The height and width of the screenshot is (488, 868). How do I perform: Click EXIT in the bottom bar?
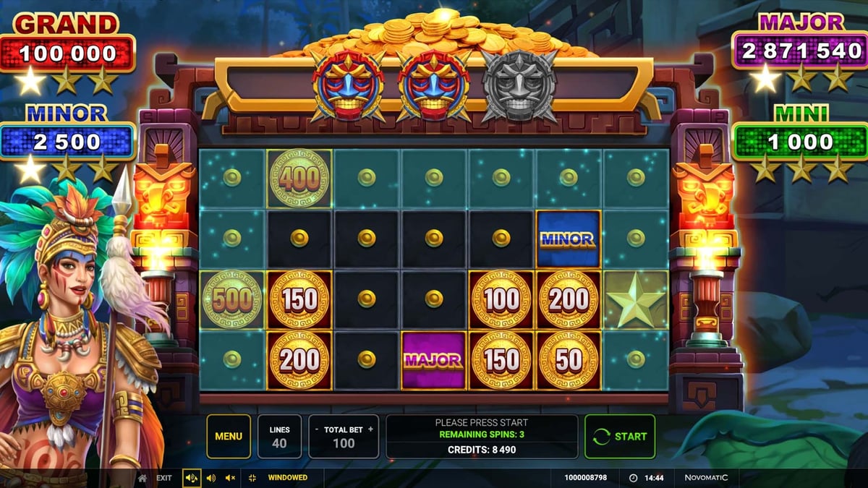[x=164, y=478]
